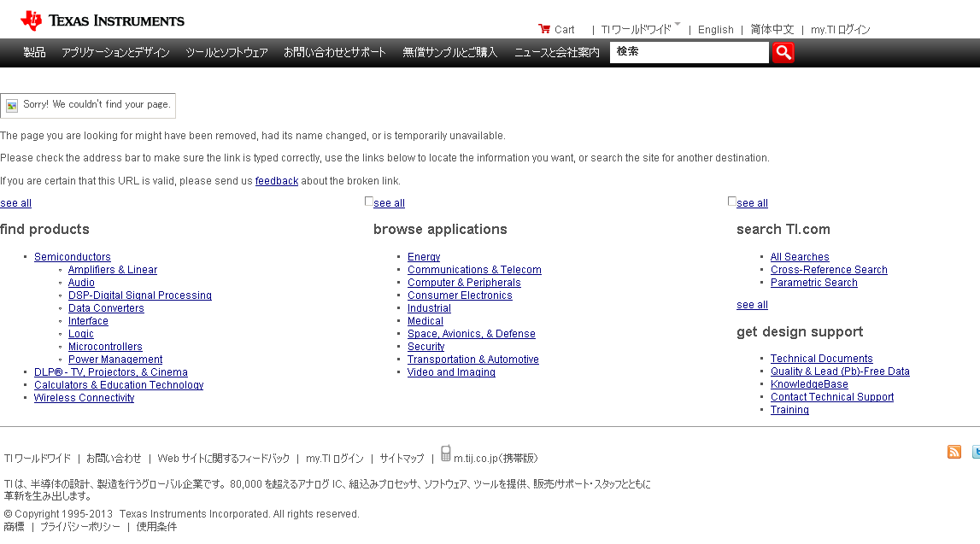Viewport: 980px width, 544px height.
Task: Open Calculators & Education Technology link
Action: [119, 385]
